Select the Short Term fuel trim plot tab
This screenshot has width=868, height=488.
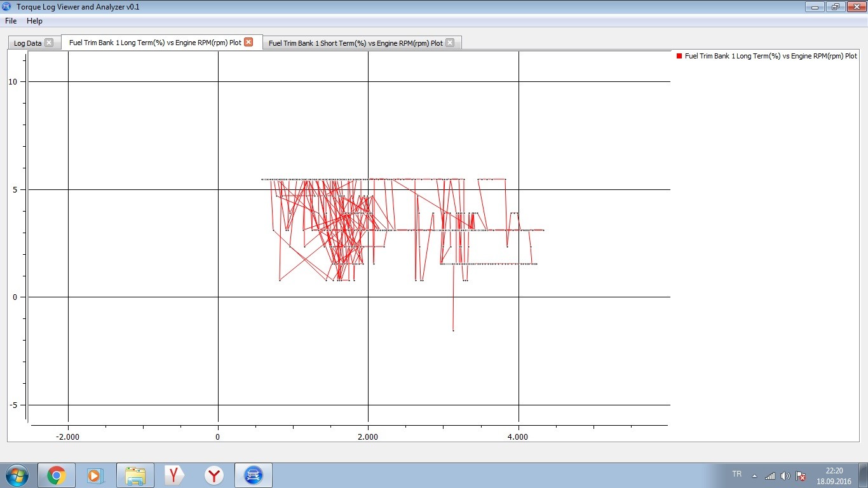355,43
